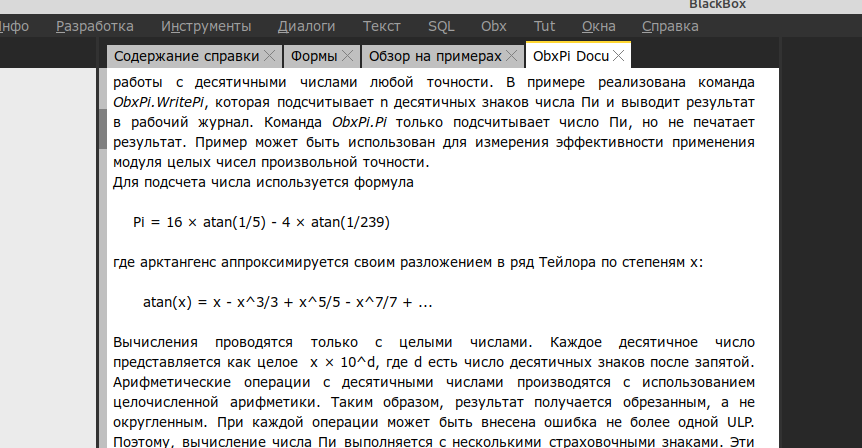Open the SQL menu
This screenshot has width=862, height=448.
coord(441,25)
